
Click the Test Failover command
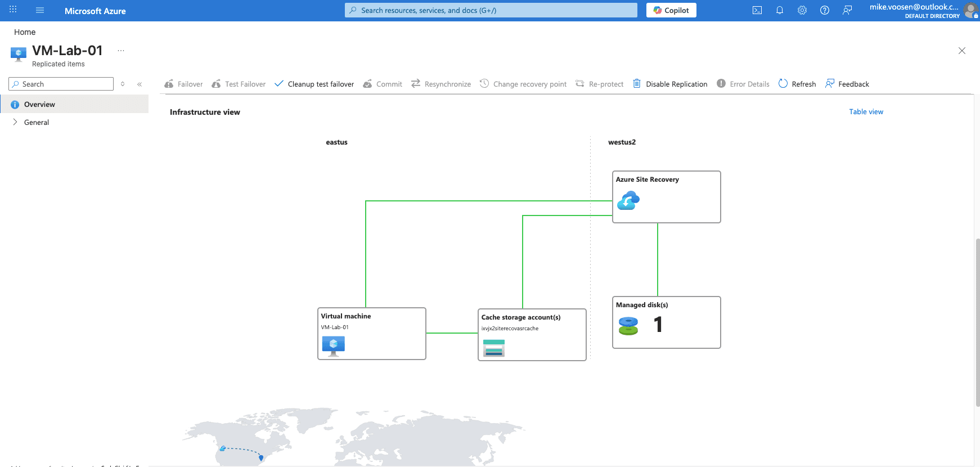(x=239, y=84)
